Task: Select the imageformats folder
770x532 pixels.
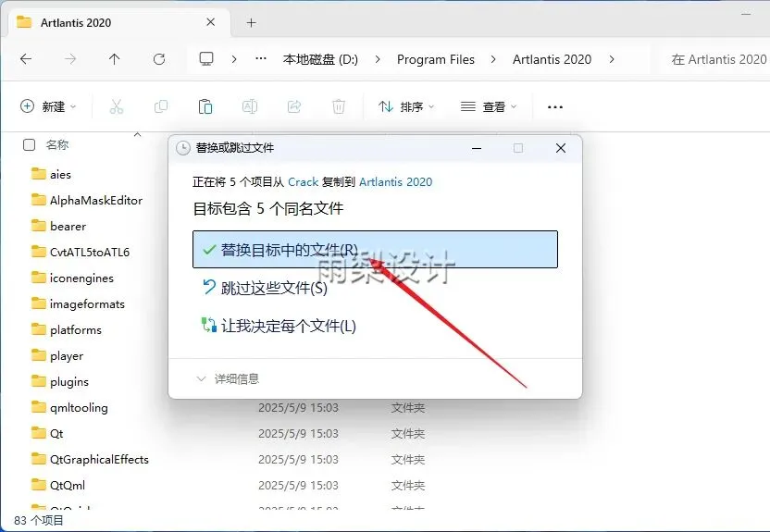Action: pyautogui.click(x=78, y=304)
